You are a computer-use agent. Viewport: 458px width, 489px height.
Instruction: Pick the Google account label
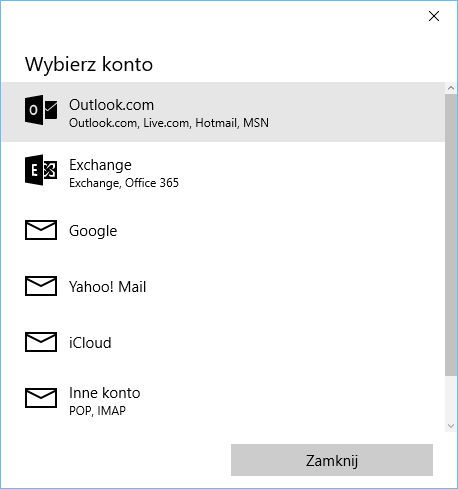[93, 231]
